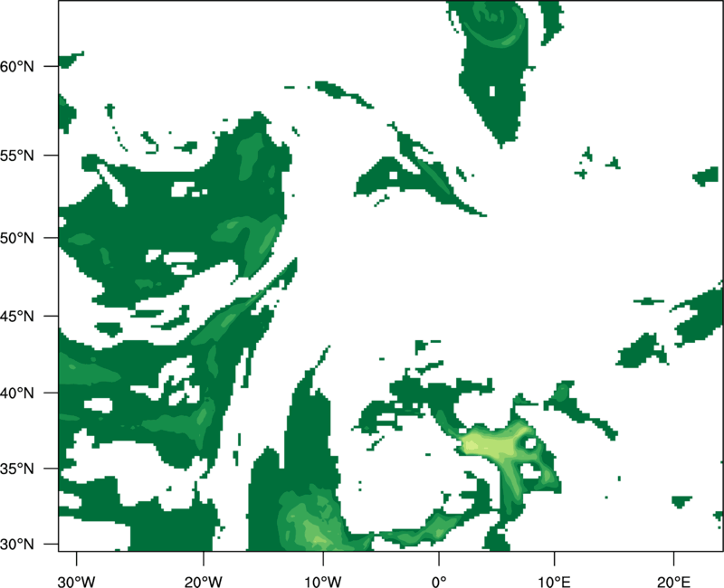Click the 10°W longitude label
Screen dimensions: 724x588
coord(323,582)
